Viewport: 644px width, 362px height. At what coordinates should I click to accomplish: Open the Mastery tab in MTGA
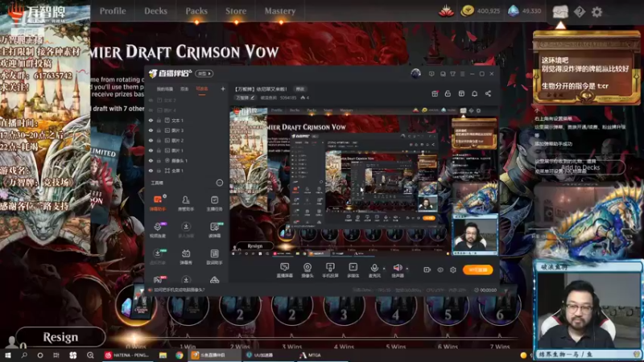click(279, 11)
